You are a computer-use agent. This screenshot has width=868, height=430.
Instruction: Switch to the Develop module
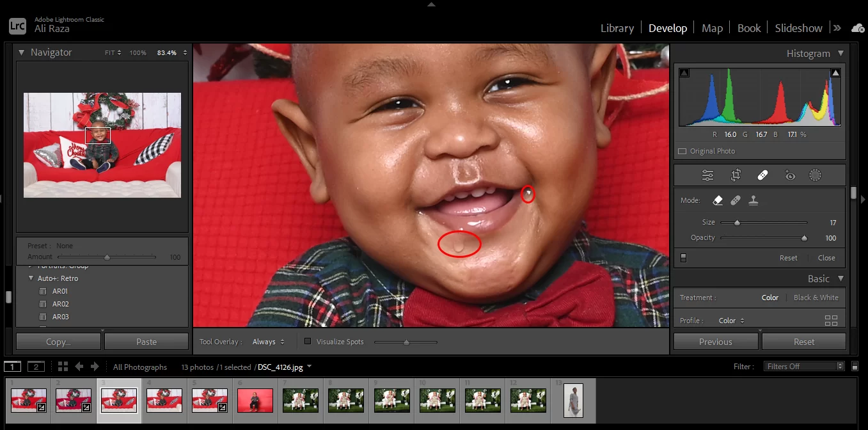pyautogui.click(x=668, y=28)
